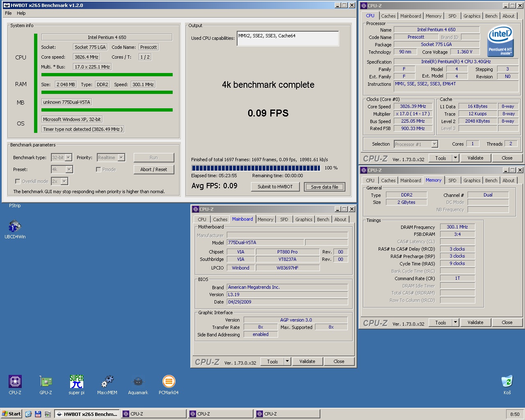Image resolution: width=525 pixels, height=420 pixels.
Task: Open the super pi desktop icon
Action: click(x=76, y=385)
